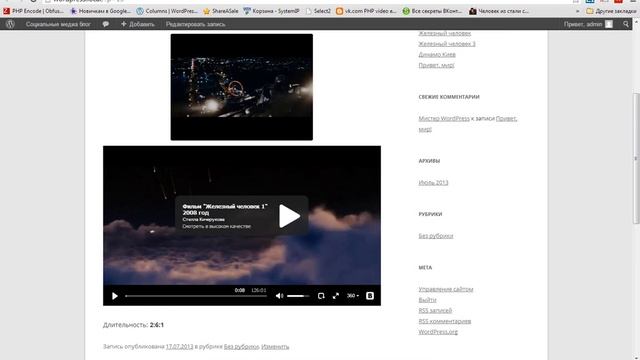The height and width of the screenshot is (360, 640).
Task: Click the admin bar search magnifier icon
Action: point(626,24)
